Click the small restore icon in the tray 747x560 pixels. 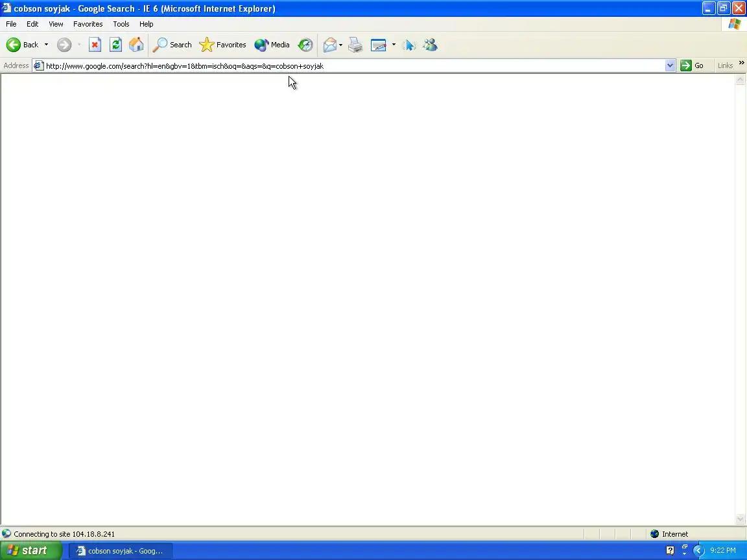685,547
